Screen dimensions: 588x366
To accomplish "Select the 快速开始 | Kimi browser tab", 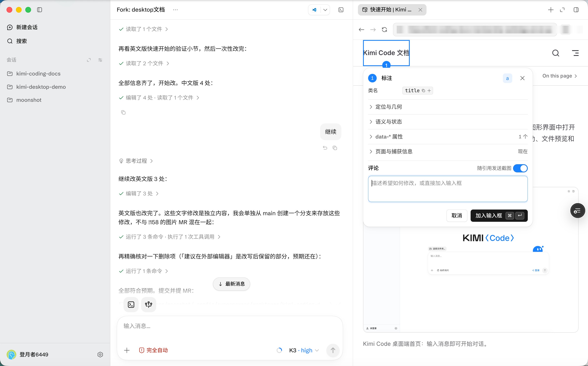I will (x=392, y=10).
